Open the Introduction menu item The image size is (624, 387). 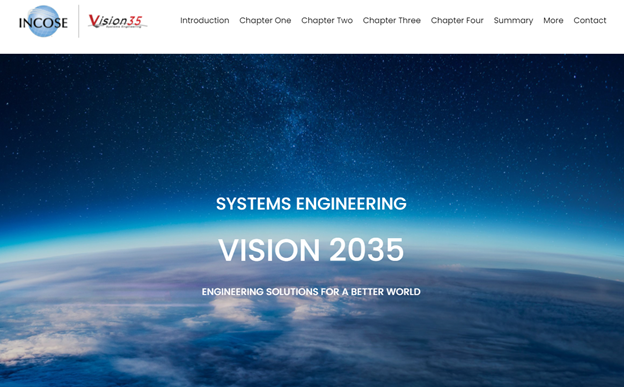coord(205,20)
